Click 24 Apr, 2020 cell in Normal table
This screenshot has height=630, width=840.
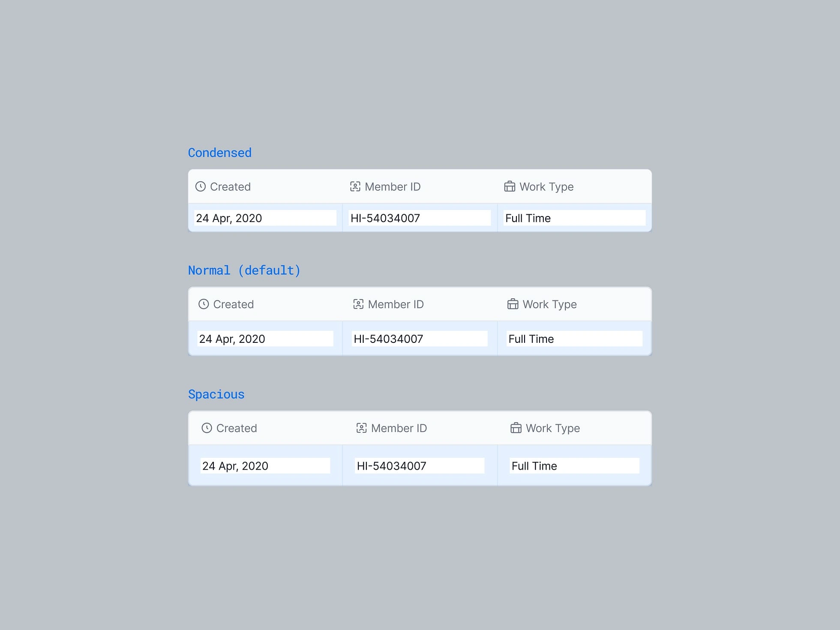pyautogui.click(x=265, y=339)
